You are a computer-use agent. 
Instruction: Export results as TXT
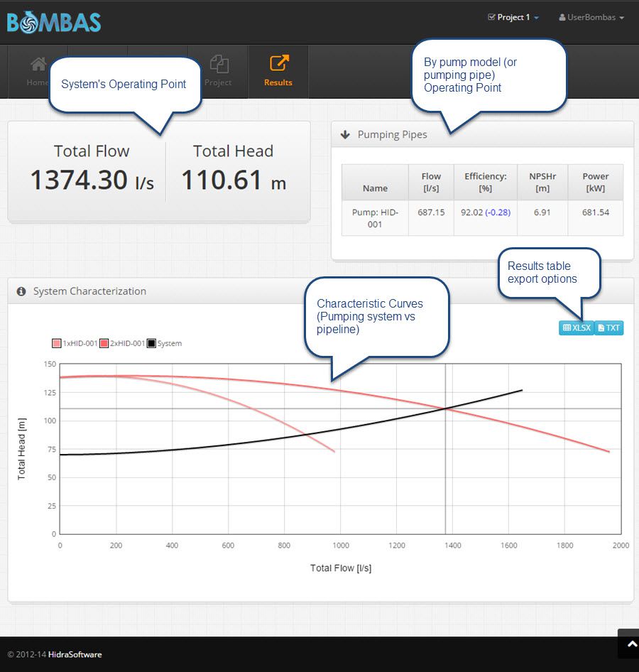pos(608,328)
